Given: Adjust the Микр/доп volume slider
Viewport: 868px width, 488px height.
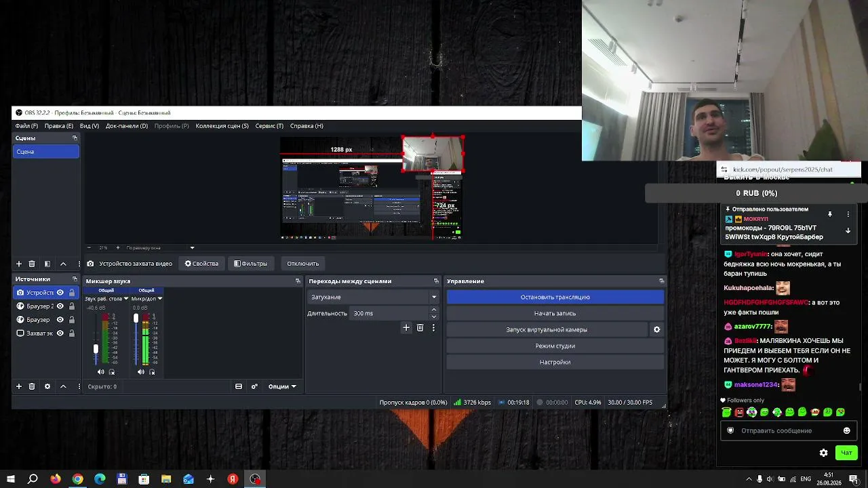Looking at the screenshot, I should [136, 318].
